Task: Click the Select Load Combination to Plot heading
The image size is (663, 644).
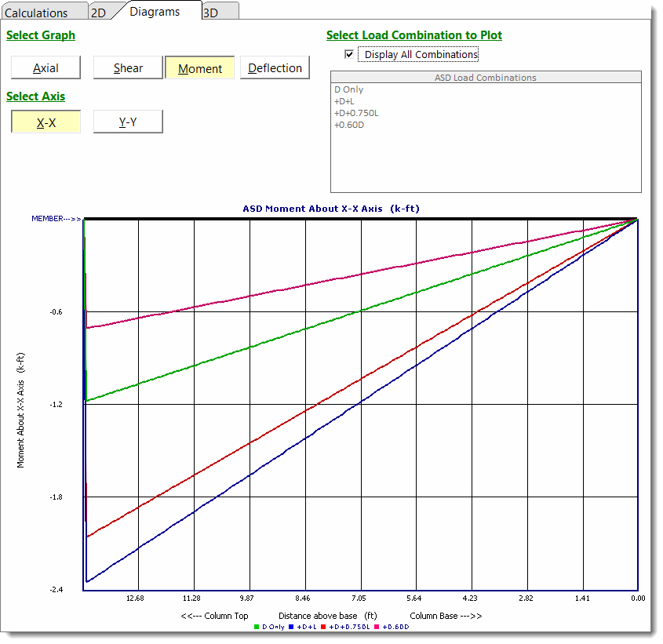Action: click(415, 35)
